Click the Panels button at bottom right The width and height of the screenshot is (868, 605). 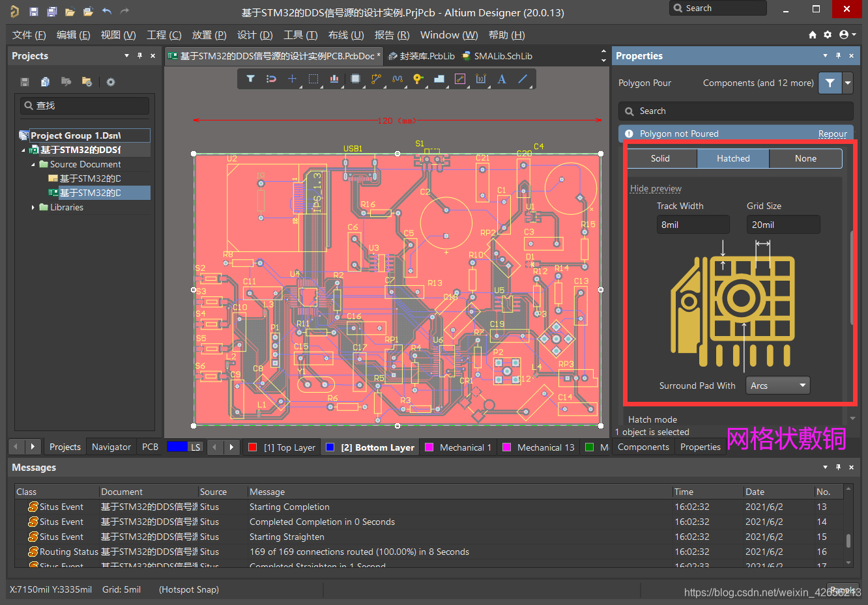coord(843,589)
